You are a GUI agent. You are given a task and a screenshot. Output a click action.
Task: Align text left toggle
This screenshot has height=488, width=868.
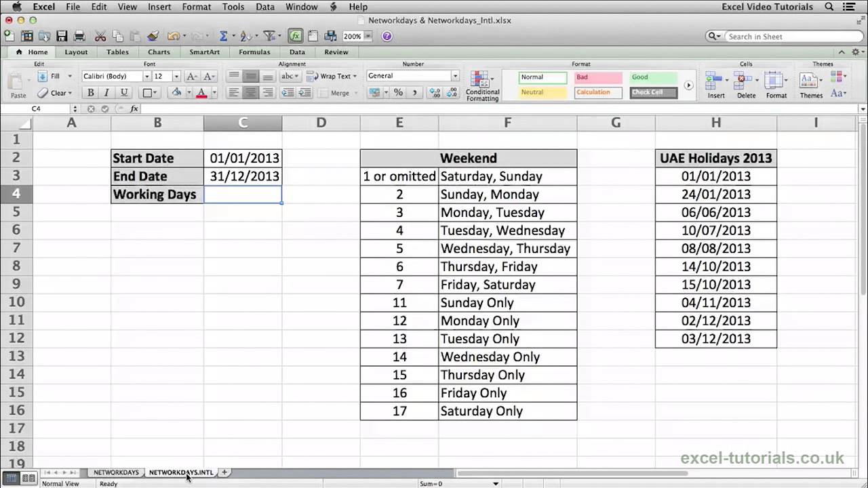234,93
